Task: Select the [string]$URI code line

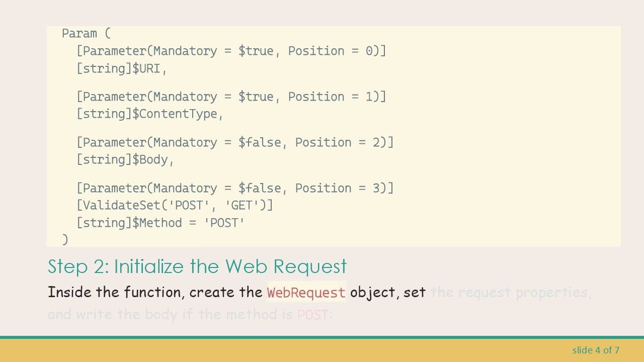Action: (x=121, y=69)
